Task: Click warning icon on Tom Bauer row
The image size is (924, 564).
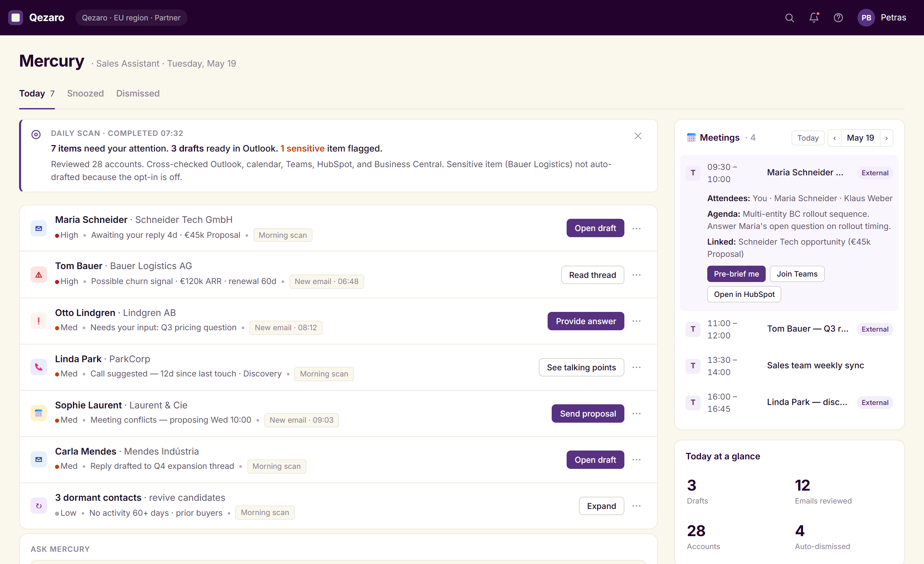Action: click(x=39, y=275)
